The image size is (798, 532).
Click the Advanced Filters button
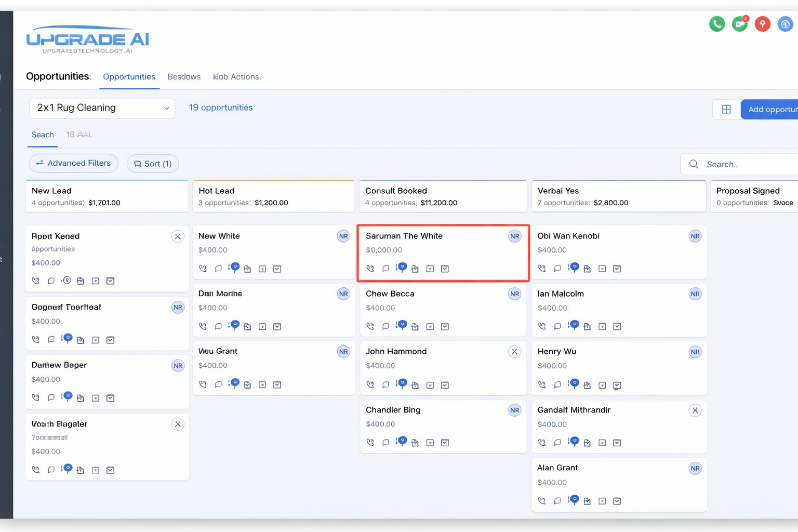[x=73, y=163]
